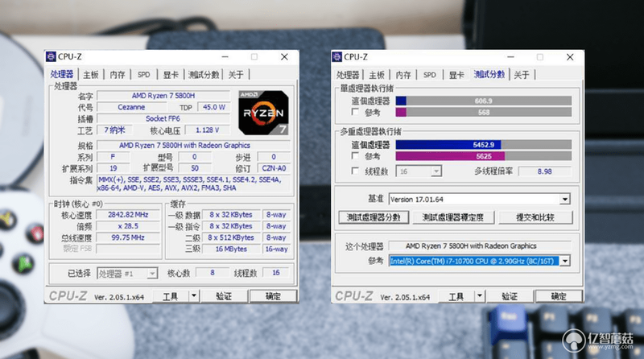644x359 pixels.
Task: Open 显卡 tab in left window
Action: (171, 75)
